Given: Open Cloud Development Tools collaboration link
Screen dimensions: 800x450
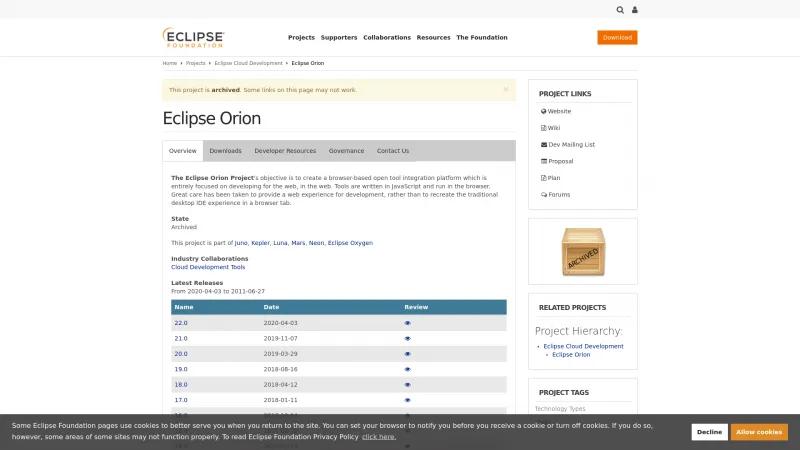Looking at the screenshot, I should click(x=208, y=267).
